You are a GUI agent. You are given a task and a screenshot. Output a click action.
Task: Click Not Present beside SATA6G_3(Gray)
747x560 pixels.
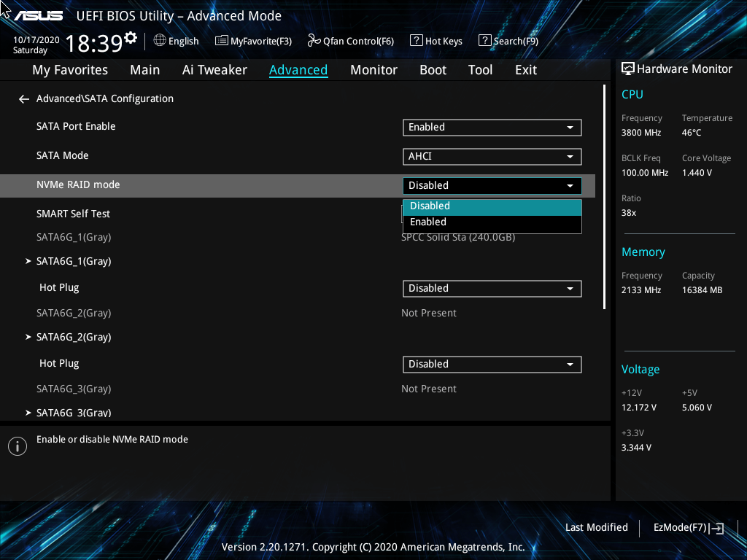(429, 389)
